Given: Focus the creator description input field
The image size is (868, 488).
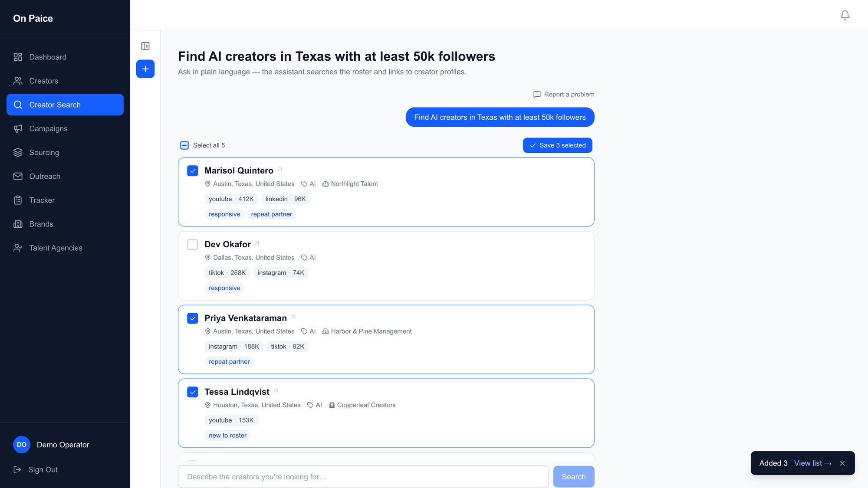Looking at the screenshot, I should 364,477.
